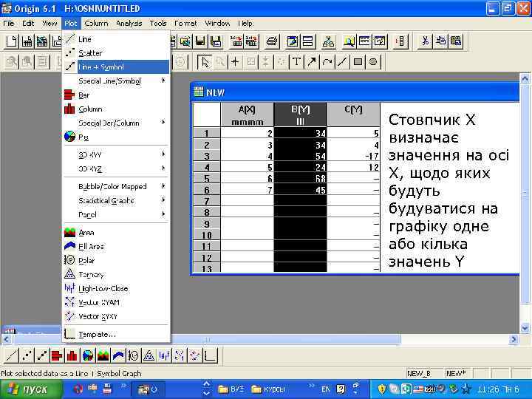Choose Column plot from the Plot menu
The height and width of the screenshot is (399, 532).
coord(116,109)
